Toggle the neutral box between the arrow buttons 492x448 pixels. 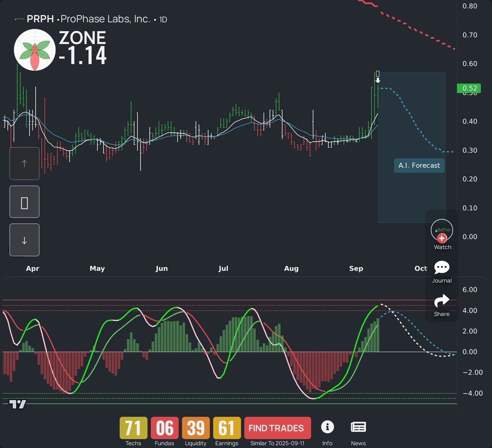pyautogui.click(x=24, y=202)
